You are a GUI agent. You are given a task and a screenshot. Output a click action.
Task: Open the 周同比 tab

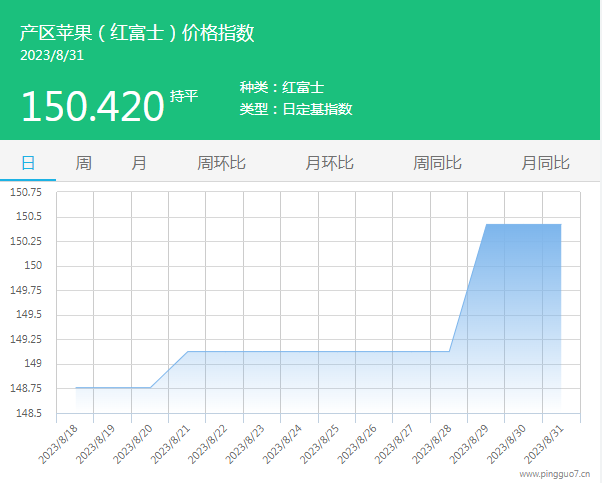[x=437, y=162]
